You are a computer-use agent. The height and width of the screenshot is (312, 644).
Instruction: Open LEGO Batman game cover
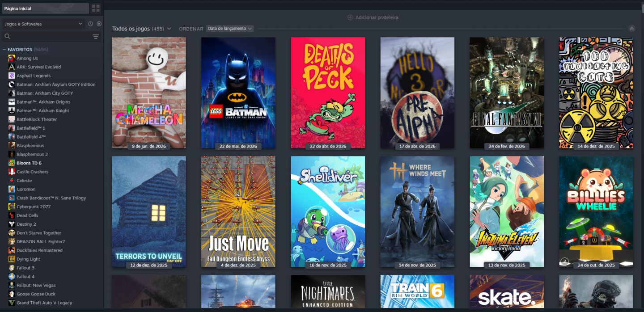pos(238,93)
